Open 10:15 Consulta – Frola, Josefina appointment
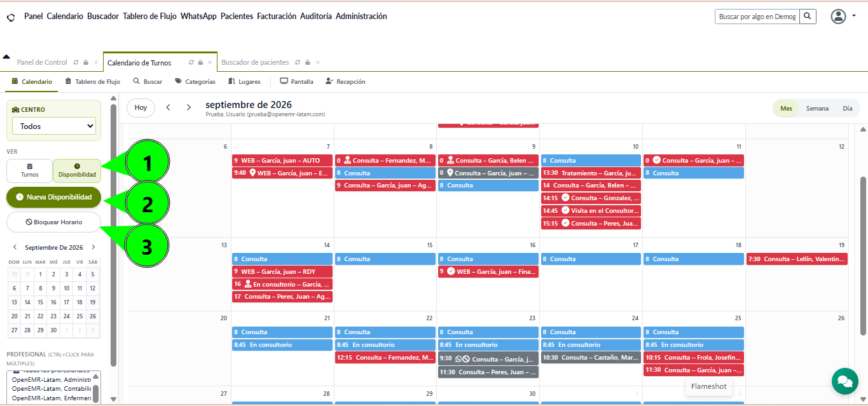This screenshot has height=406, width=868. (694, 358)
